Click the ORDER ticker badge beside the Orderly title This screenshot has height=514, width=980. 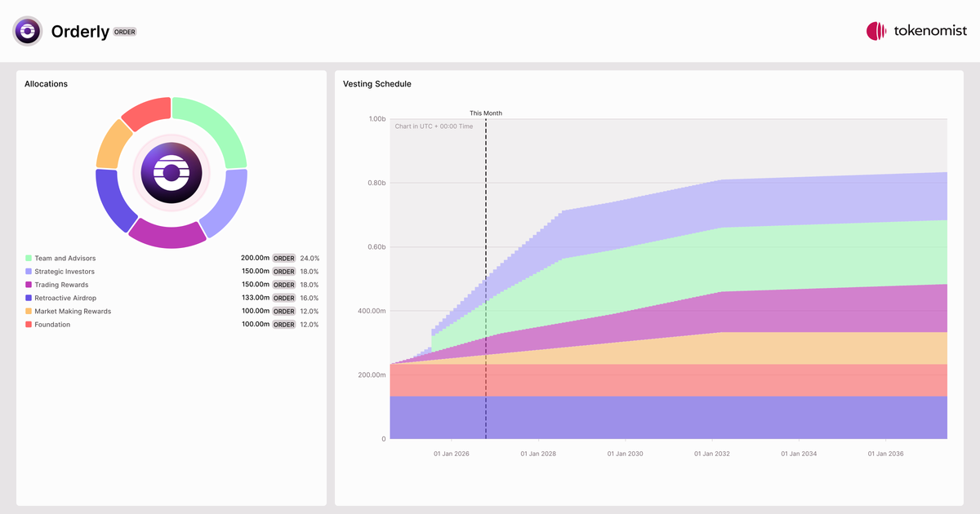pyautogui.click(x=125, y=32)
